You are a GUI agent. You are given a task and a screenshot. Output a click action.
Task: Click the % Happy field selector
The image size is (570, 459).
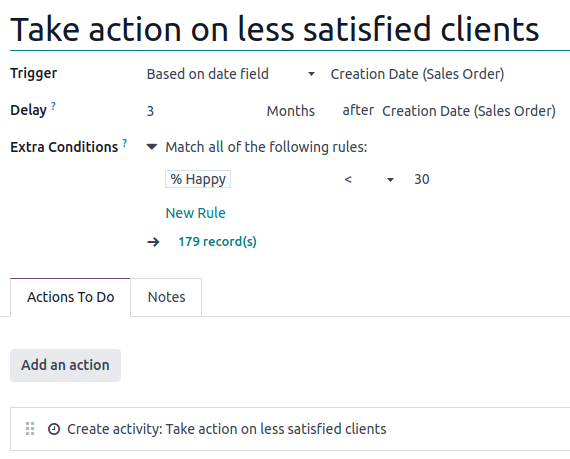pyautogui.click(x=198, y=179)
